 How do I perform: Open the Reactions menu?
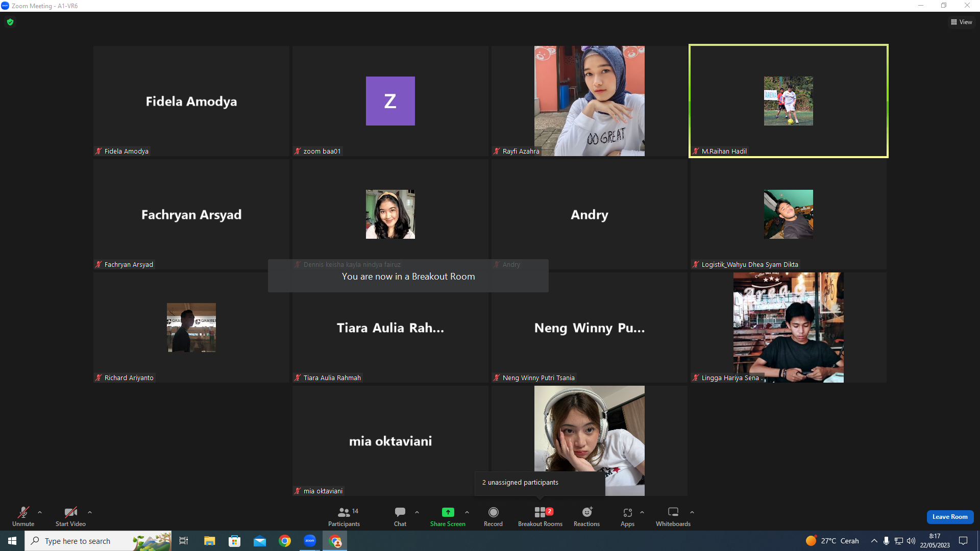[587, 516]
